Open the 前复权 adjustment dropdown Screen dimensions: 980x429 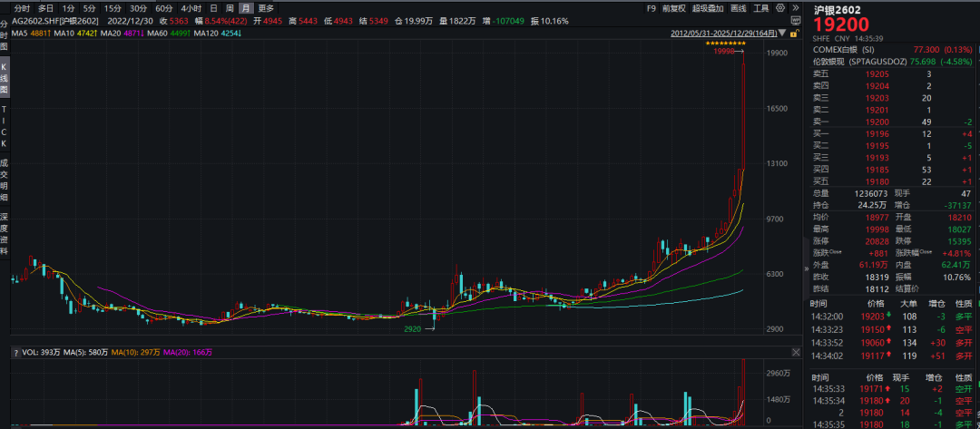pos(672,8)
